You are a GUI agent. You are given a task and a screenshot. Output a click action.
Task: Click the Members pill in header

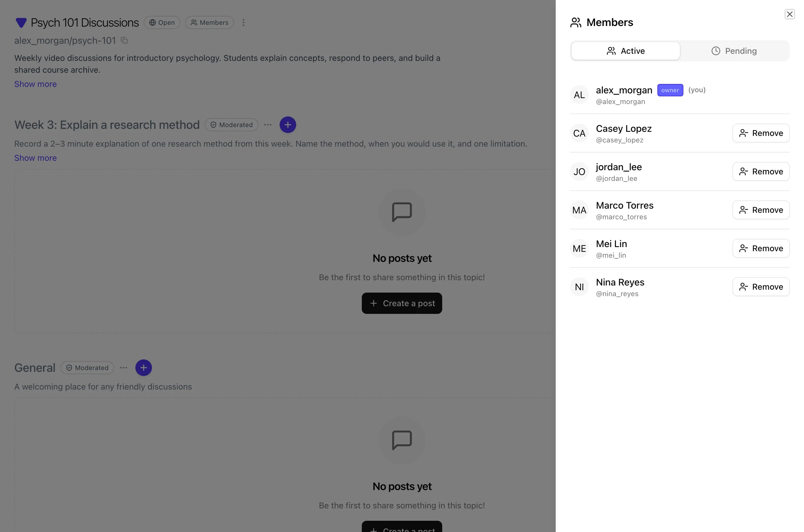(x=209, y=22)
